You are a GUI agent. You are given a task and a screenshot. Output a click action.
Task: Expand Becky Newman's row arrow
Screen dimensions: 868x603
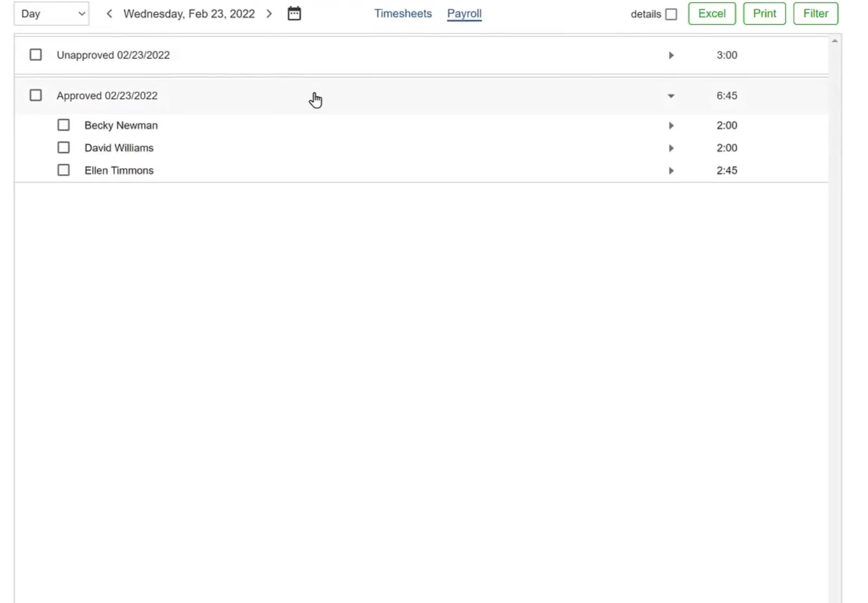tap(671, 126)
